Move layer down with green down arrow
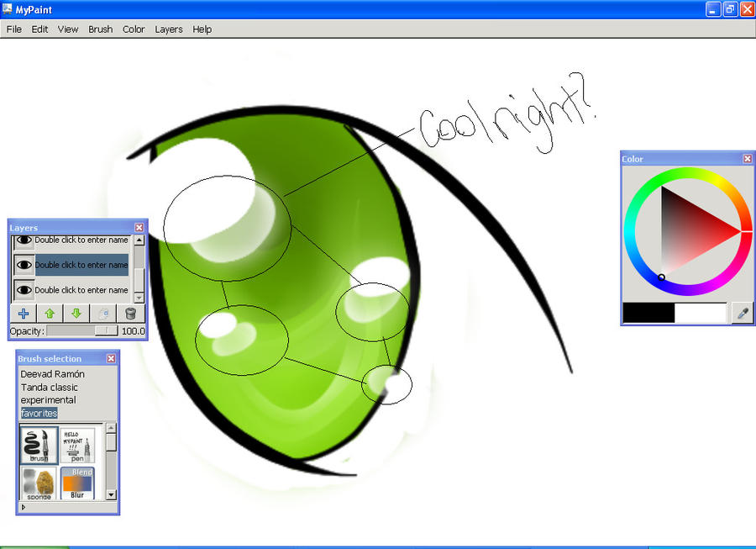Screen dimensions: 756x549 click(76, 314)
